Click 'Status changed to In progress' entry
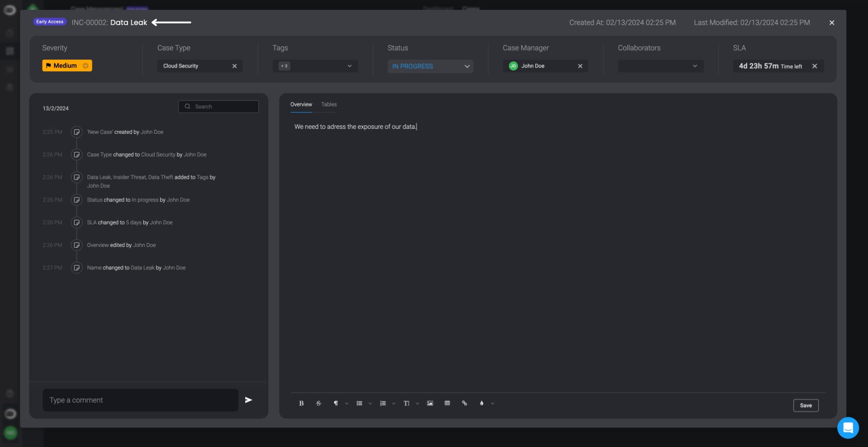The height and width of the screenshot is (447, 868). coord(138,200)
